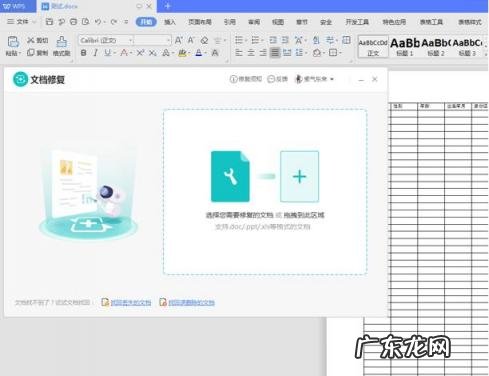Apply the 标题 3 heading style
Image resolution: width=489 pixels, height=376 pixels.
[x=467, y=46]
